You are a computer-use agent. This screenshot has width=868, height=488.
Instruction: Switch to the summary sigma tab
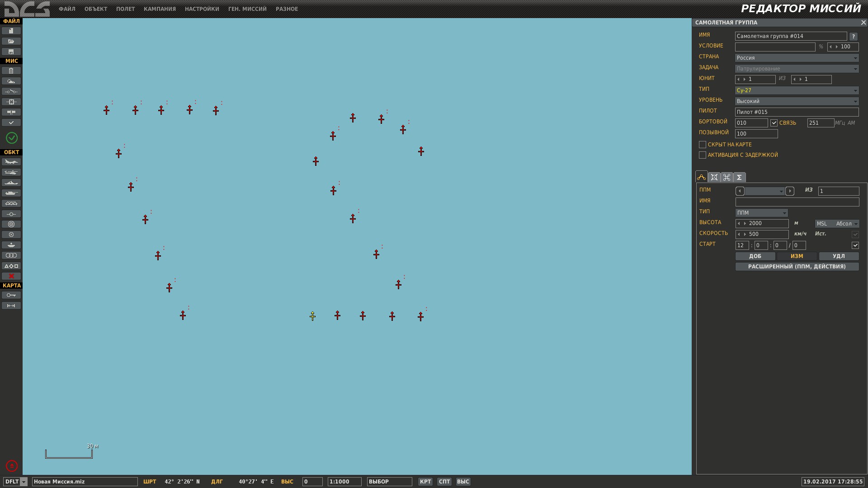tap(740, 177)
